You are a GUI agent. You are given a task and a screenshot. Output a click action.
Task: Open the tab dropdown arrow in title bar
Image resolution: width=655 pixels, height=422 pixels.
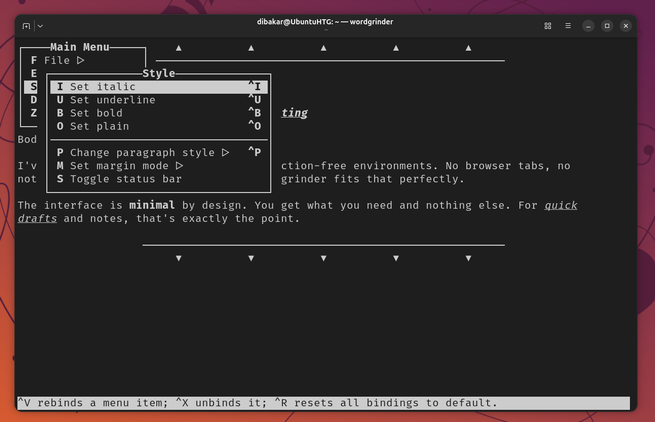tap(40, 26)
